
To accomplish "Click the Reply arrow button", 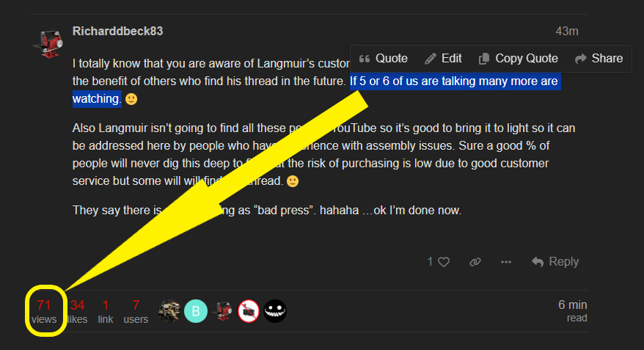I will [555, 262].
